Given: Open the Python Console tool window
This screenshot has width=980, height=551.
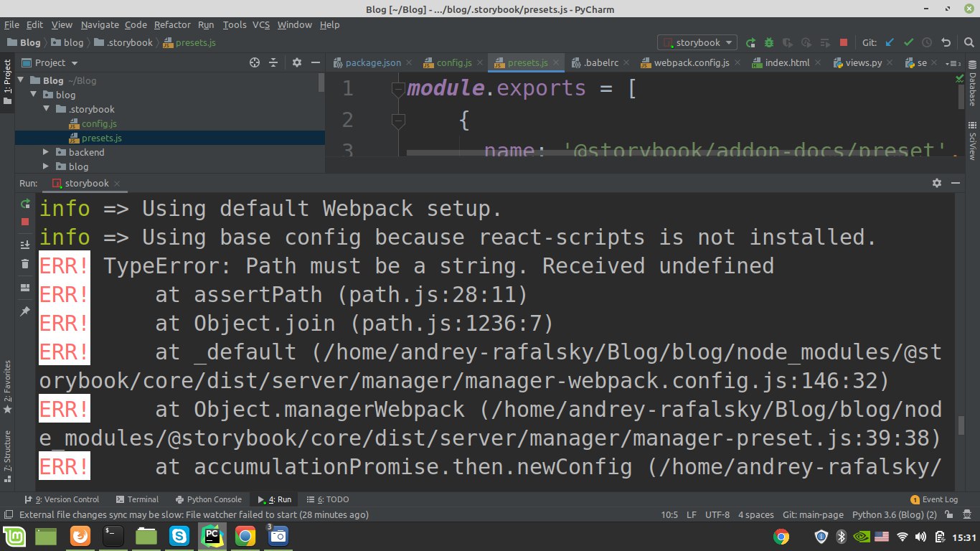Looking at the screenshot, I should (207, 499).
